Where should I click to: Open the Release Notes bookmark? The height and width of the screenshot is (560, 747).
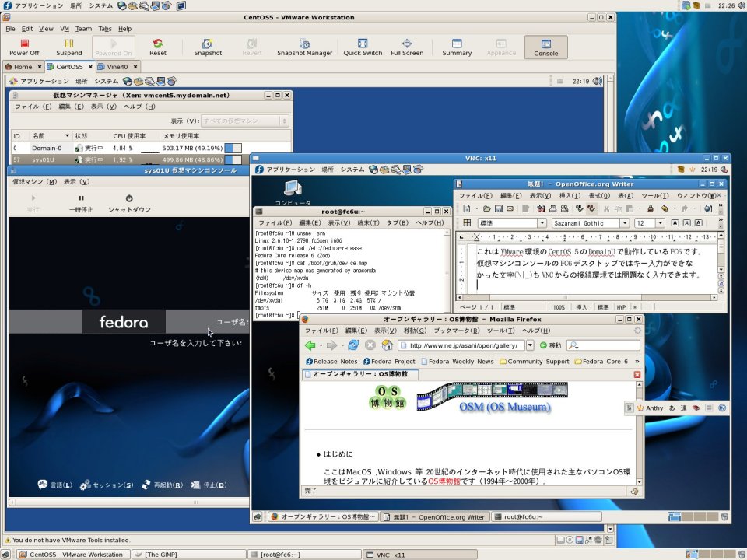click(331, 362)
